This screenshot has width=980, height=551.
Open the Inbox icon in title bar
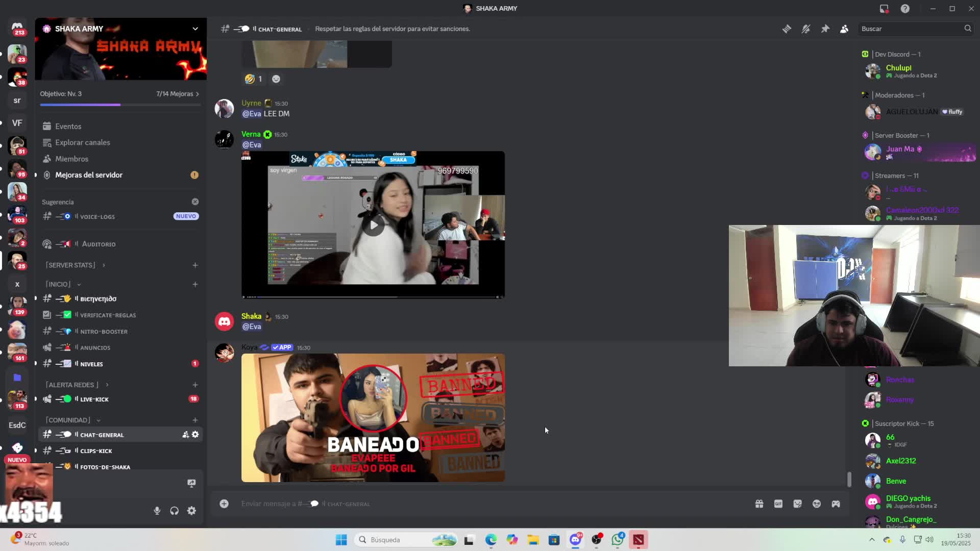click(x=884, y=9)
